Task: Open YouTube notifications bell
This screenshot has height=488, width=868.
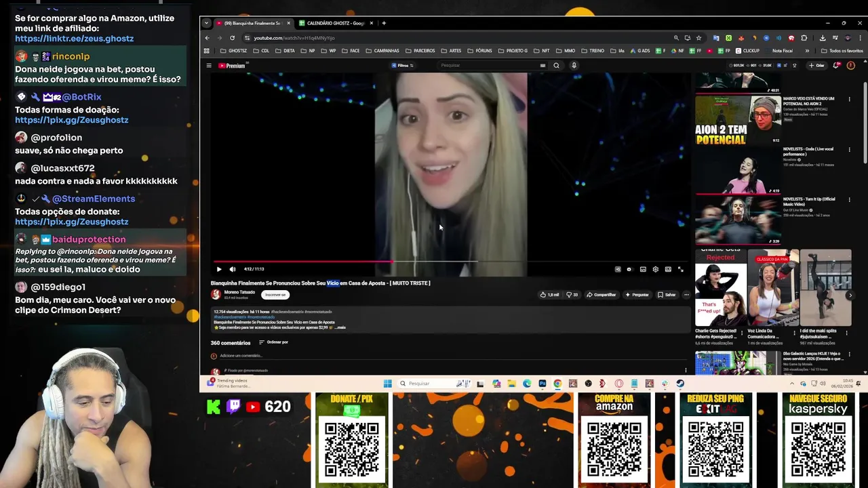Action: pos(837,66)
